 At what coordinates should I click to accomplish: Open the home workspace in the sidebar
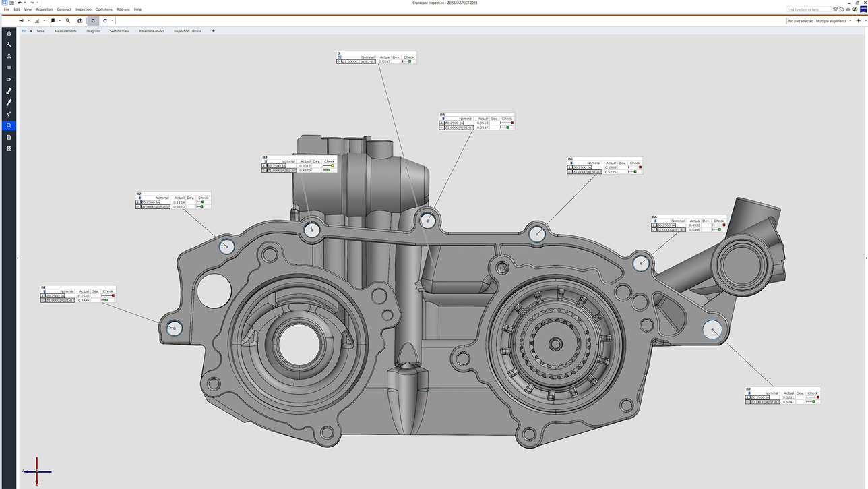point(9,33)
